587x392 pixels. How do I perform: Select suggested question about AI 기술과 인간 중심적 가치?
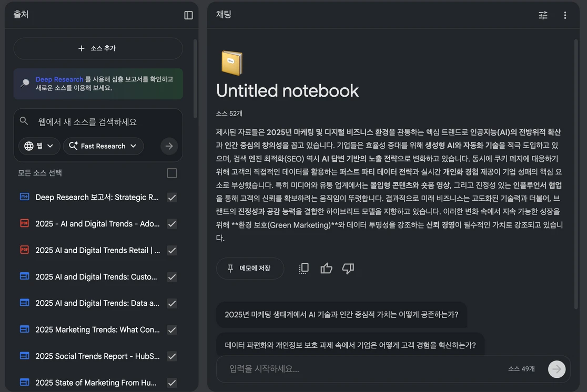(x=341, y=315)
